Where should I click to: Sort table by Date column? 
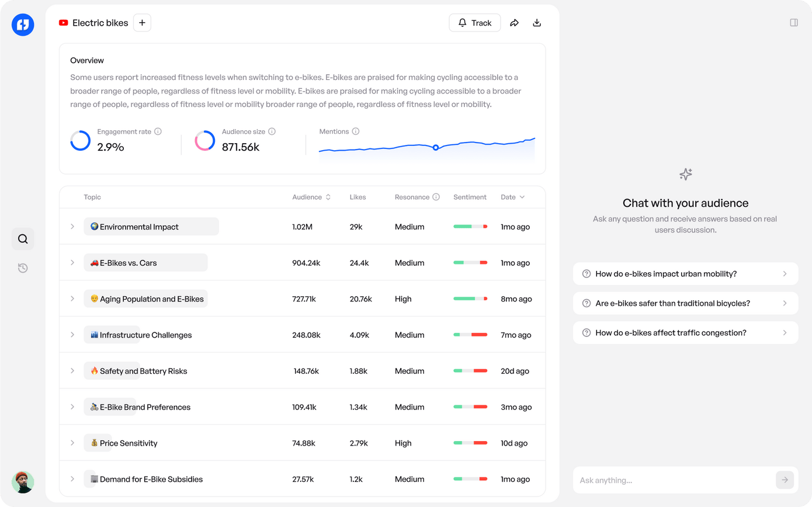click(512, 197)
